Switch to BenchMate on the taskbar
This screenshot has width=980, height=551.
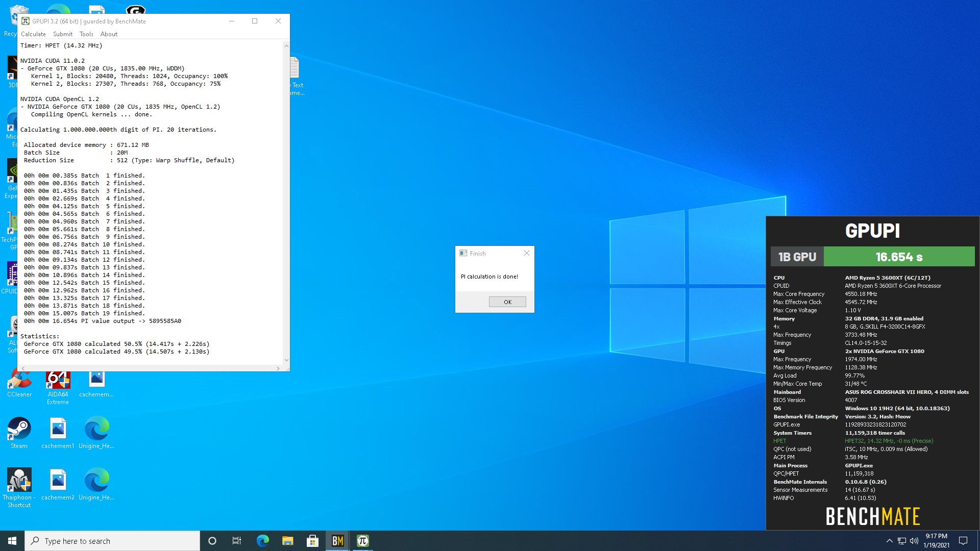point(337,541)
